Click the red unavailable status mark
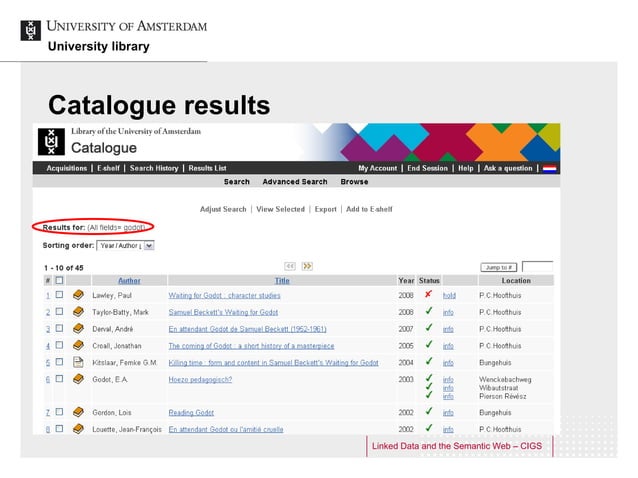The image size is (638, 478). tap(428, 295)
